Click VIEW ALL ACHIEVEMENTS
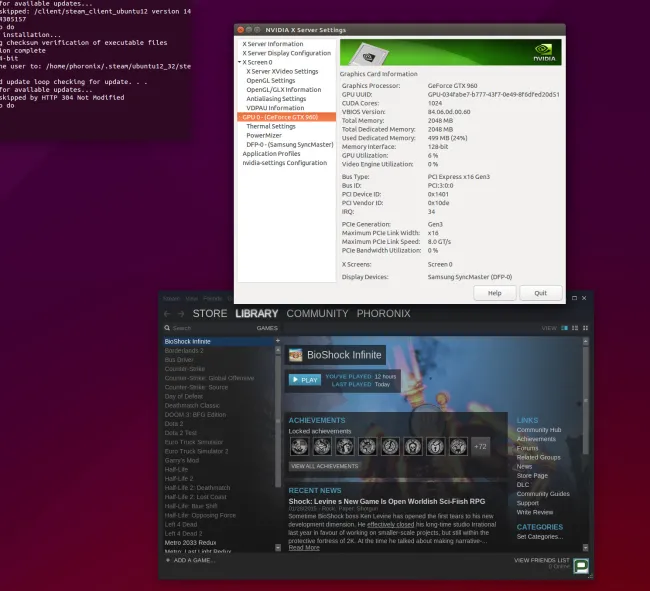This screenshot has width=650, height=591. [324, 466]
